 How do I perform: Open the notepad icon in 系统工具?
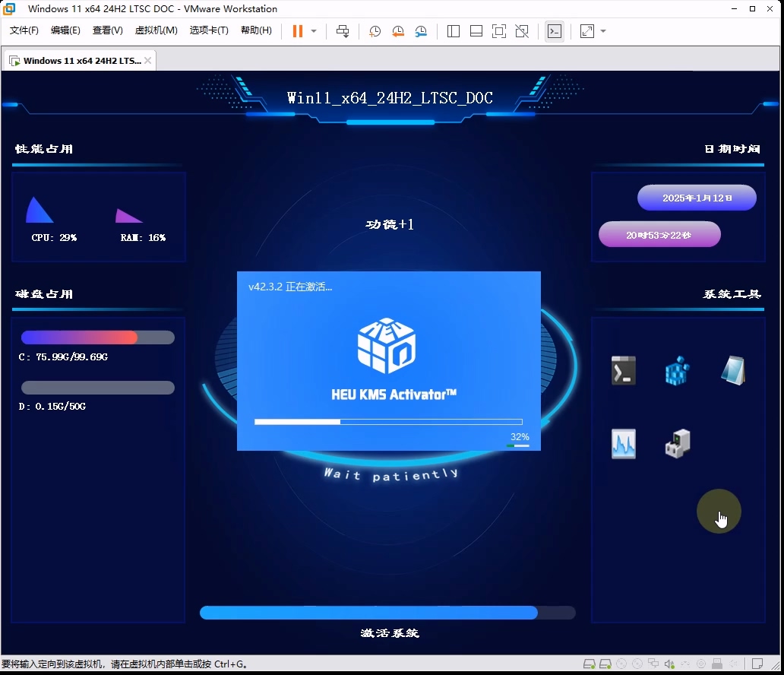tap(733, 371)
